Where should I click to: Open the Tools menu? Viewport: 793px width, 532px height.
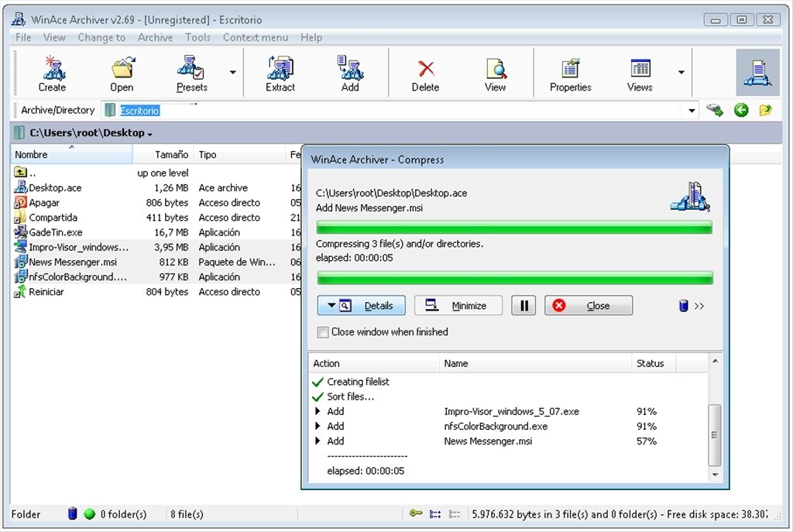coord(197,37)
